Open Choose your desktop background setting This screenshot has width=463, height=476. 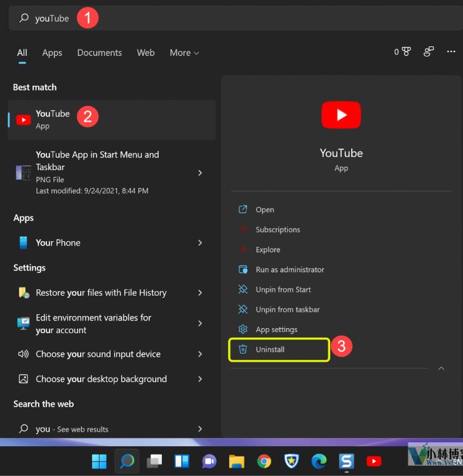[112, 379]
